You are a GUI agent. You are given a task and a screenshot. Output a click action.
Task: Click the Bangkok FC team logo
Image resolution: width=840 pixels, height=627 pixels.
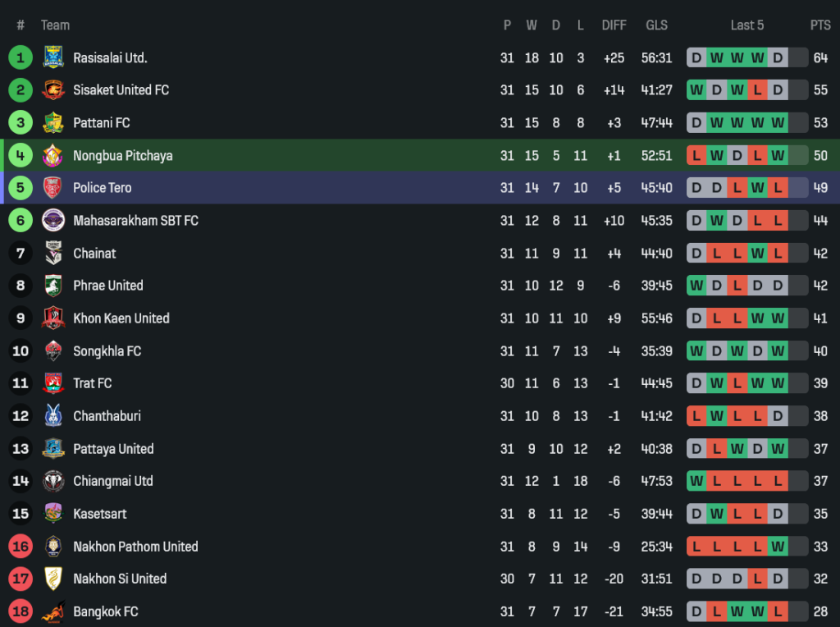click(53, 611)
